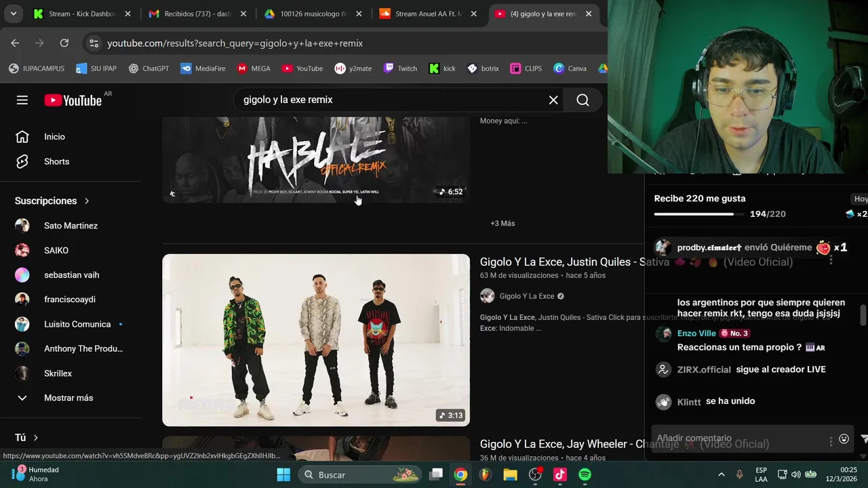The image size is (868, 488).
Task: Expand +3 Más under Hablale result
Action: pos(502,224)
